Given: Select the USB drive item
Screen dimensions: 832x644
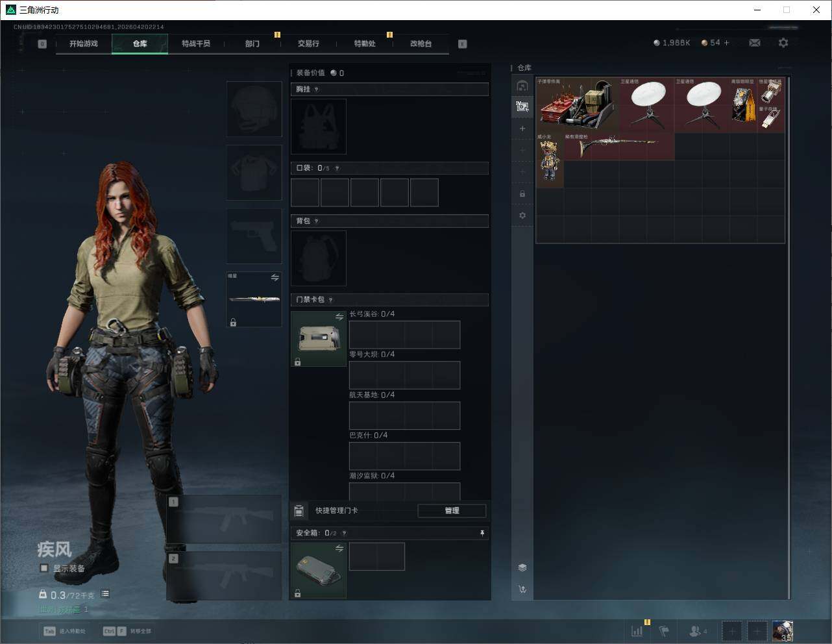Looking at the screenshot, I should (x=770, y=119).
